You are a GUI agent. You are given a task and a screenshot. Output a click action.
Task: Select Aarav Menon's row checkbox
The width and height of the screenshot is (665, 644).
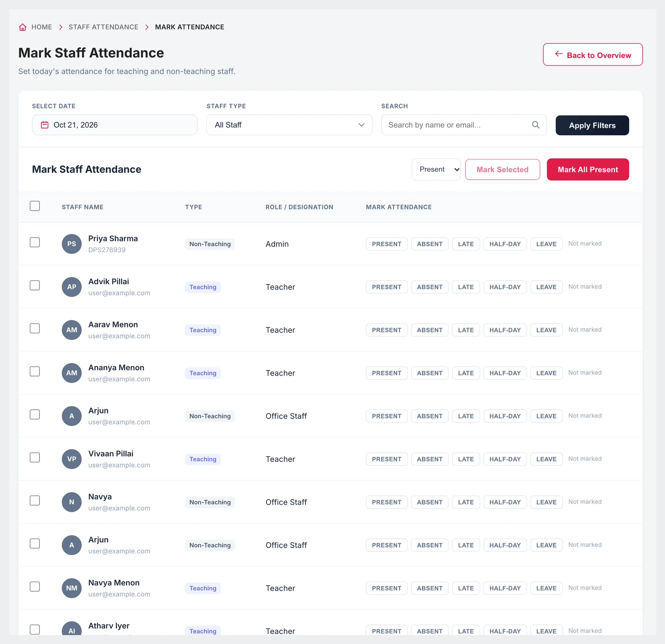click(35, 328)
